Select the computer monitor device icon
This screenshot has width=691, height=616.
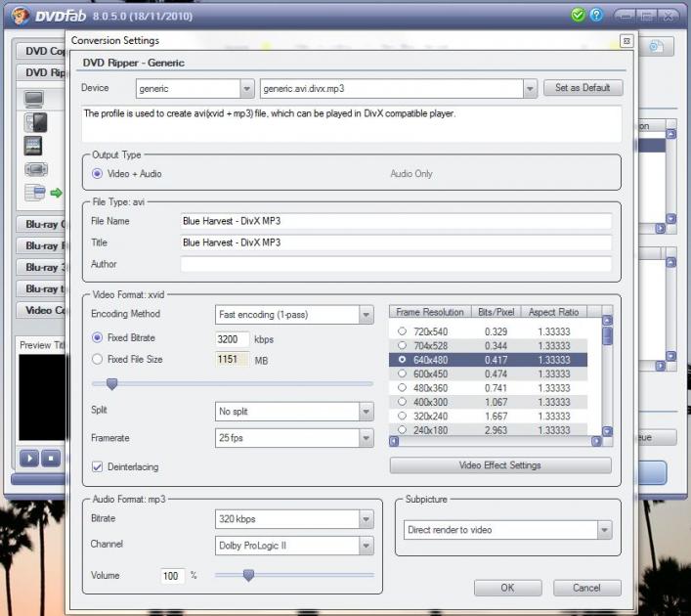34,99
